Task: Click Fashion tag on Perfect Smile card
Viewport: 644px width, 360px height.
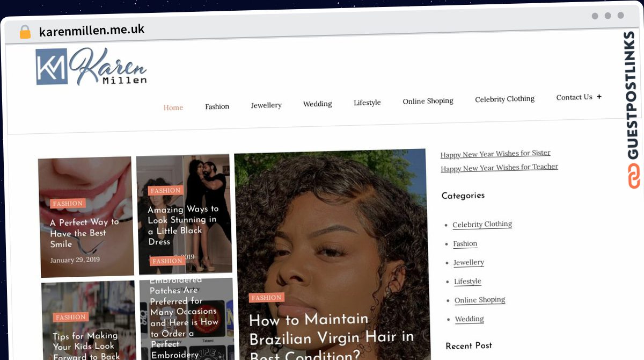Action: [x=68, y=204]
